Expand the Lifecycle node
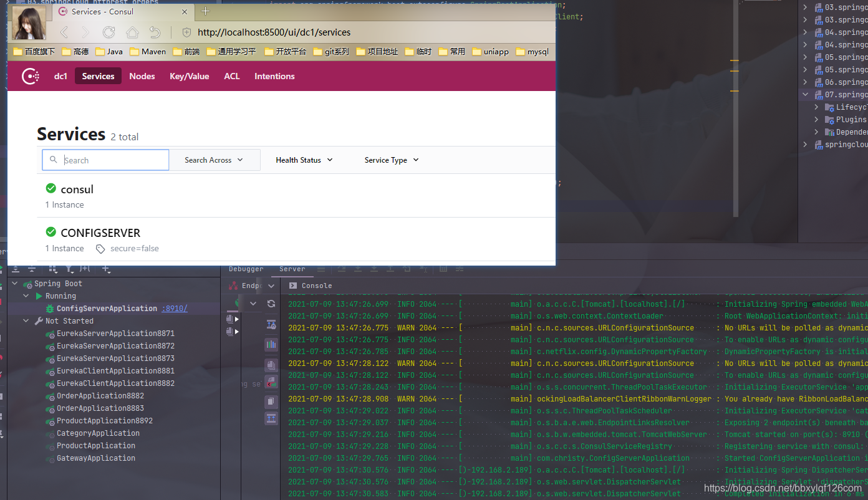The width and height of the screenshot is (868, 500). click(817, 107)
